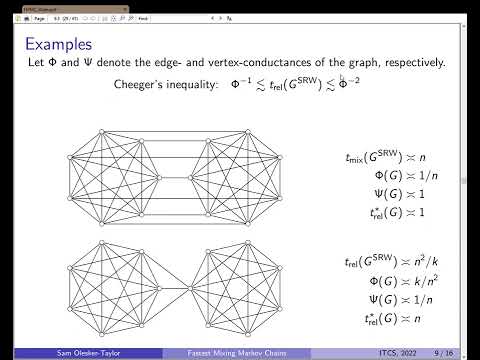This screenshot has width=480, height=360.
Task: Go to the previous page with the back arrow
Action: [x=85, y=19]
